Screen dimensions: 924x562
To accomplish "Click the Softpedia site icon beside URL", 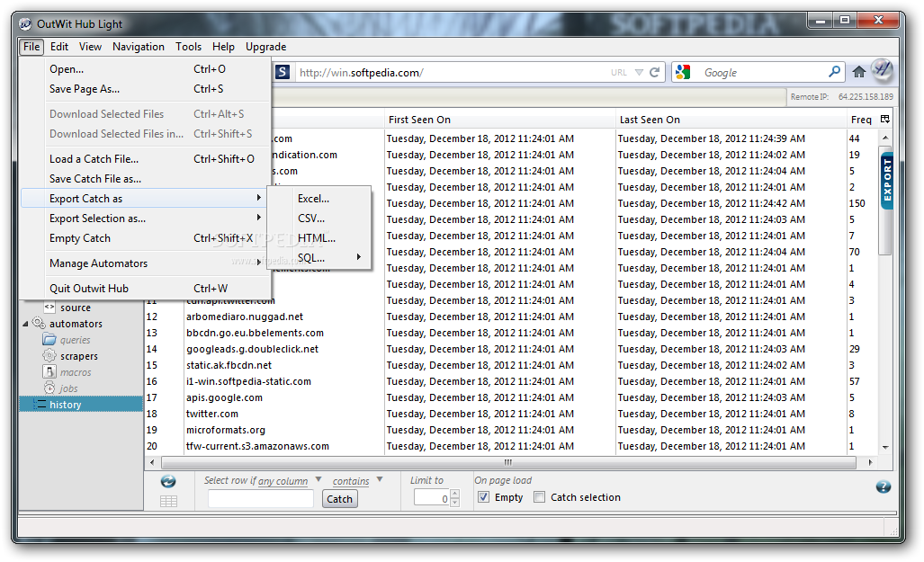I will pyautogui.click(x=283, y=72).
